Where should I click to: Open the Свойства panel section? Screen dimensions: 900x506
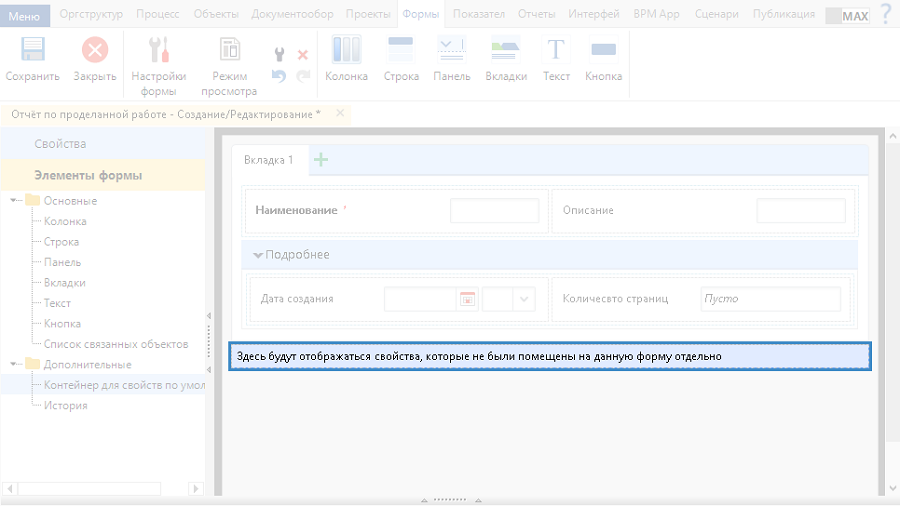point(60,144)
